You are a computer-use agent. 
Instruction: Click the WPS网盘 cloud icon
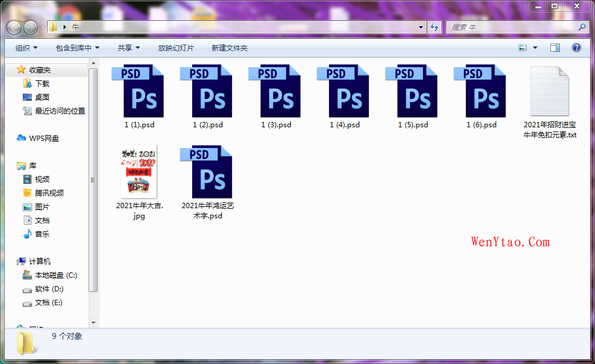coord(21,138)
